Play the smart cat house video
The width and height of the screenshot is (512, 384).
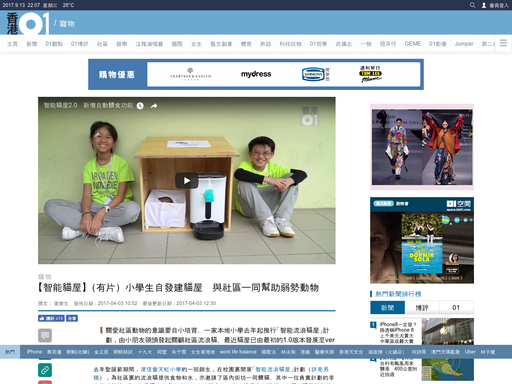click(187, 181)
